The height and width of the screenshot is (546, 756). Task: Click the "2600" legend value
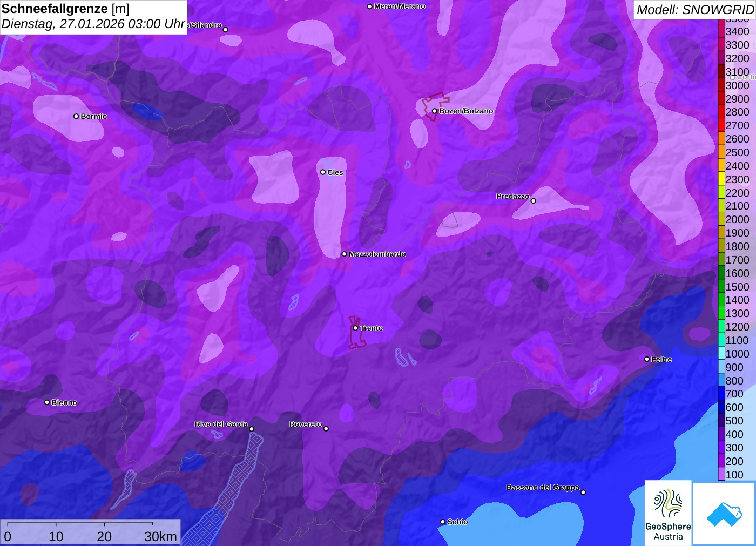pos(738,139)
